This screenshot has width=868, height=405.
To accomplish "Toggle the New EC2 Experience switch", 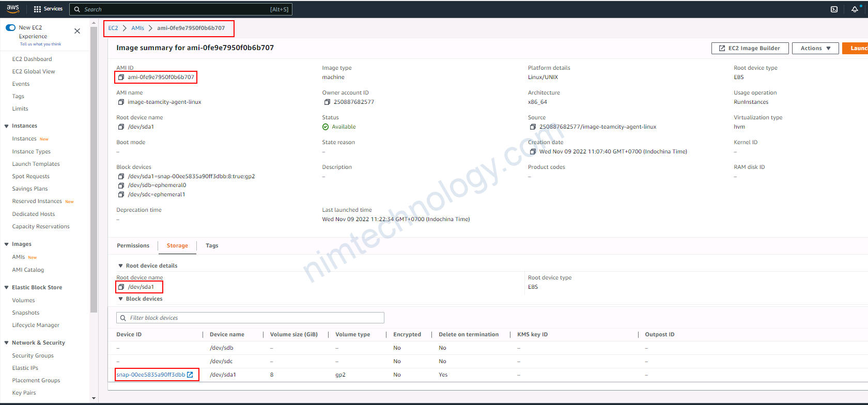I will 10,27.
